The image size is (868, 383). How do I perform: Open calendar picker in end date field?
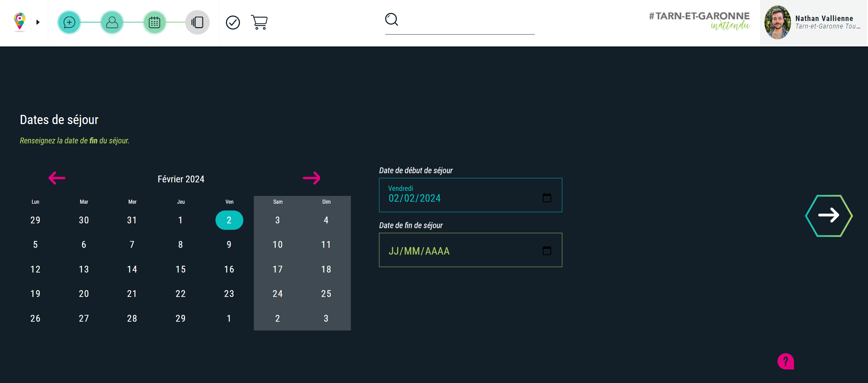tap(547, 250)
